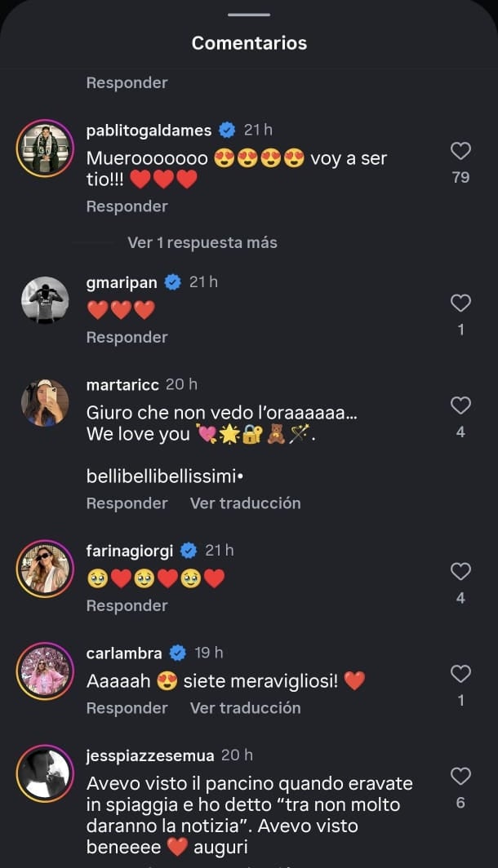Expand "Ver 1 respuesta más" replies
The image size is (498, 868).
(x=202, y=242)
